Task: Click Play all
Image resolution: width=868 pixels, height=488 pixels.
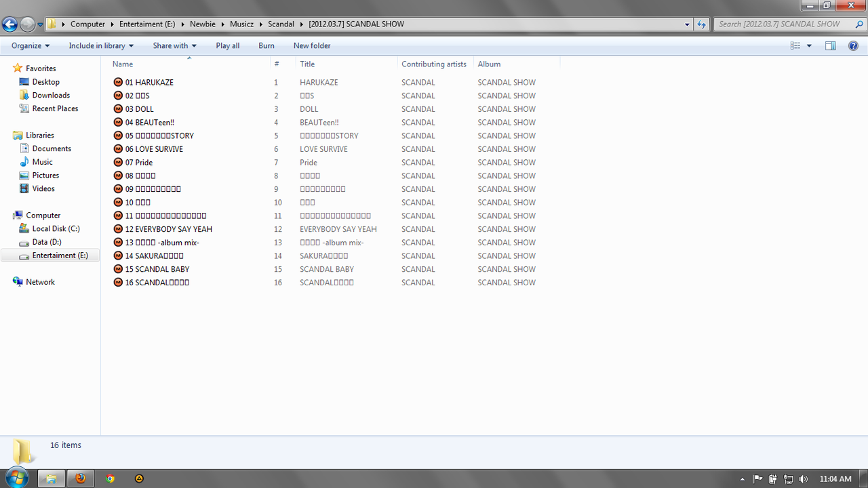Action: point(228,45)
